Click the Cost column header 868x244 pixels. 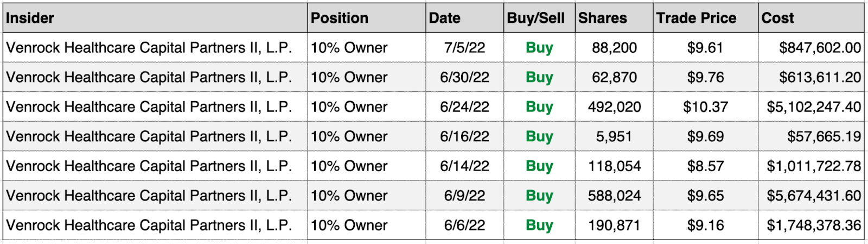[x=812, y=18]
